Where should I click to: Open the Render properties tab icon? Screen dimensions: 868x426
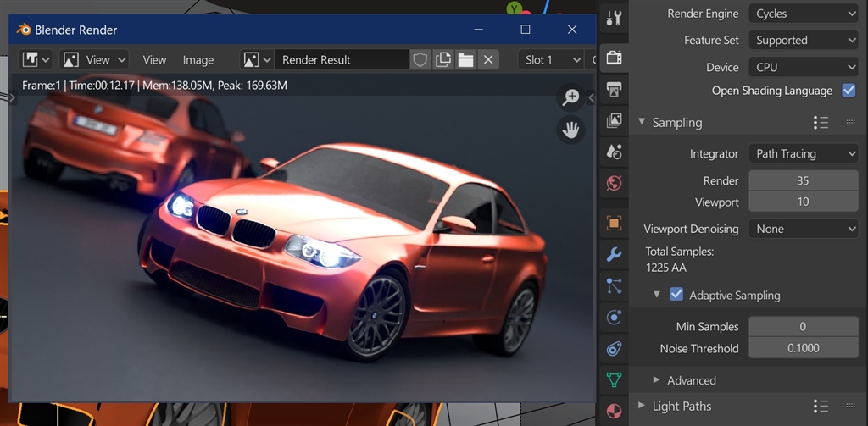614,58
